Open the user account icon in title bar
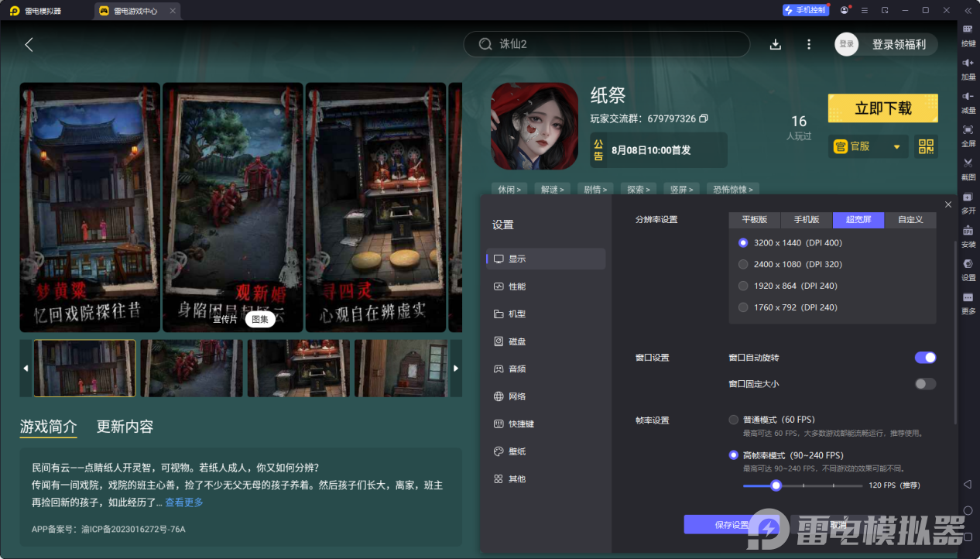 click(844, 10)
